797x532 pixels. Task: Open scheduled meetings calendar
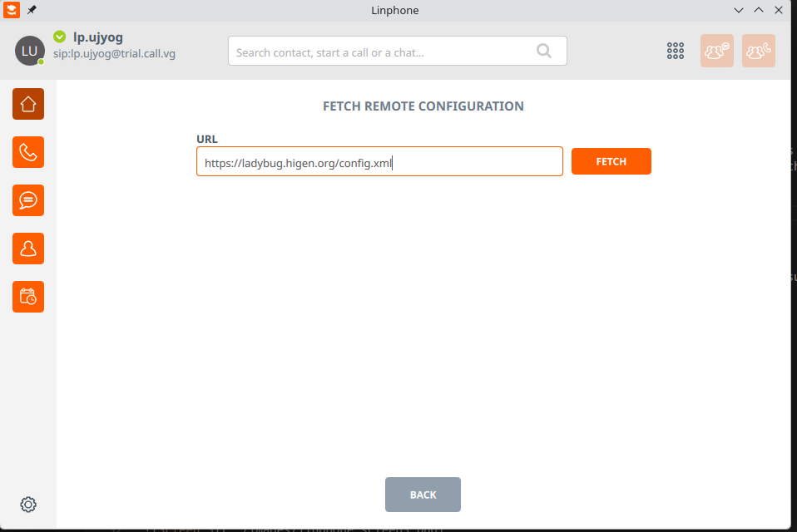tap(28, 296)
